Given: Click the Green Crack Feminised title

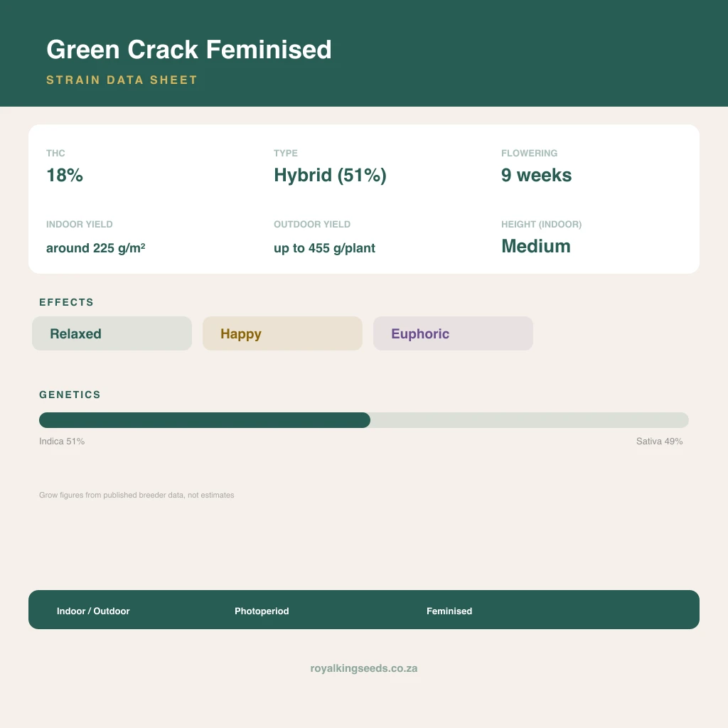Looking at the screenshot, I should (189, 49).
